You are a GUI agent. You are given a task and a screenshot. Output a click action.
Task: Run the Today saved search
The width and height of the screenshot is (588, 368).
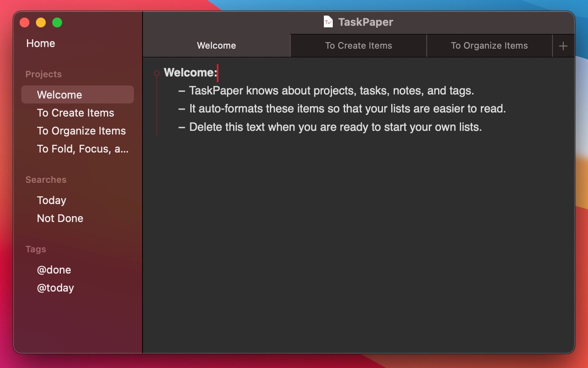(x=51, y=200)
